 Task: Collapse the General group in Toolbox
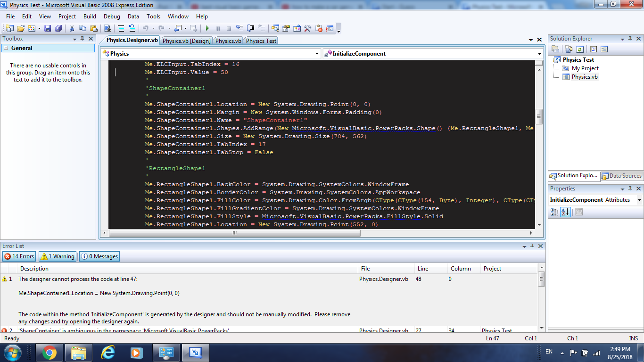coord(6,48)
